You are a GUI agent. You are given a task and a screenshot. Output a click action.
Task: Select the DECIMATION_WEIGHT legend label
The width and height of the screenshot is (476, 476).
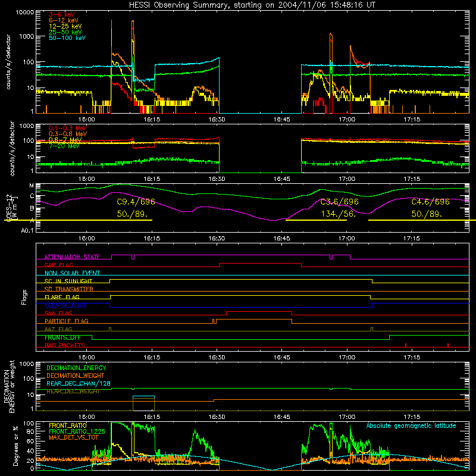click(76, 375)
